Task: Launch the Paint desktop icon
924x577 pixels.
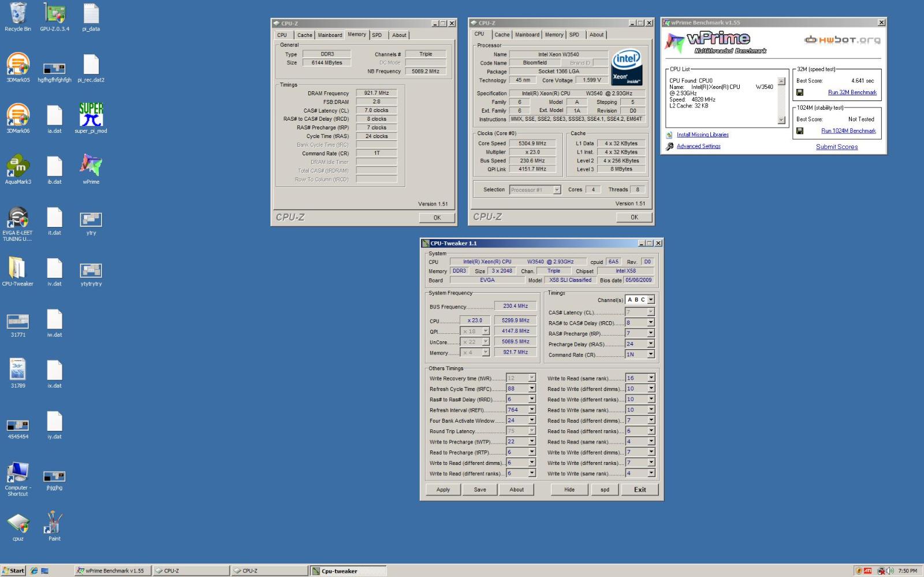Action: tap(54, 526)
